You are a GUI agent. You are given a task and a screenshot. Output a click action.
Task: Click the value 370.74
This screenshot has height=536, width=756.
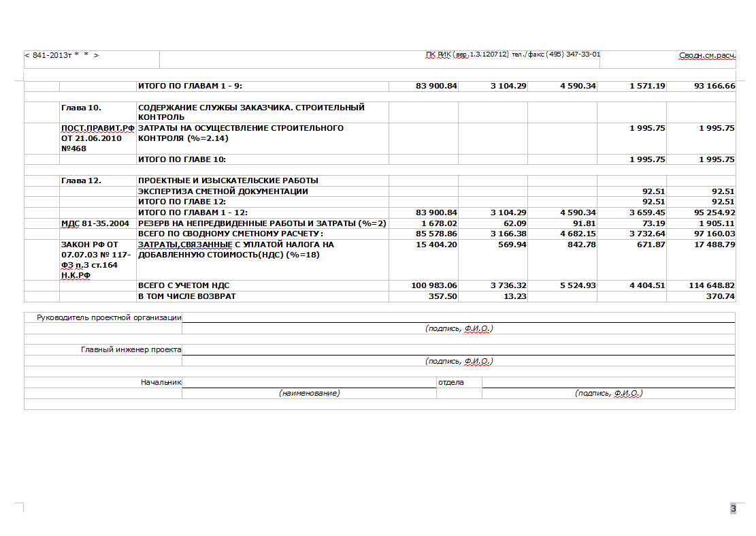pos(721,296)
